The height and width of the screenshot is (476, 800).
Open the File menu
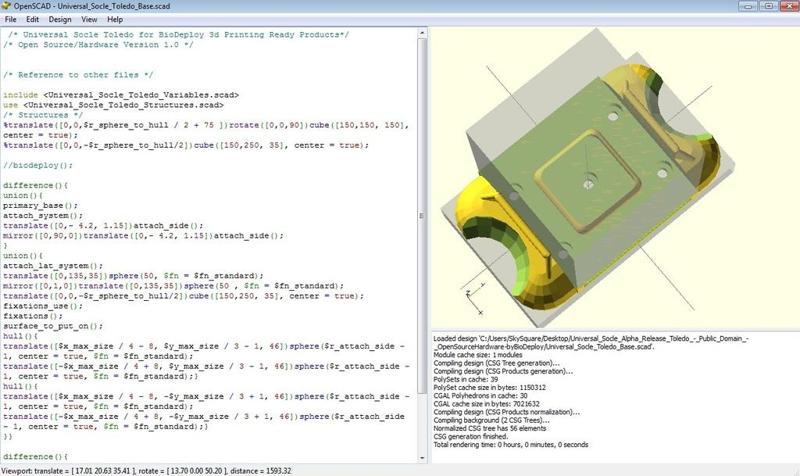point(10,19)
